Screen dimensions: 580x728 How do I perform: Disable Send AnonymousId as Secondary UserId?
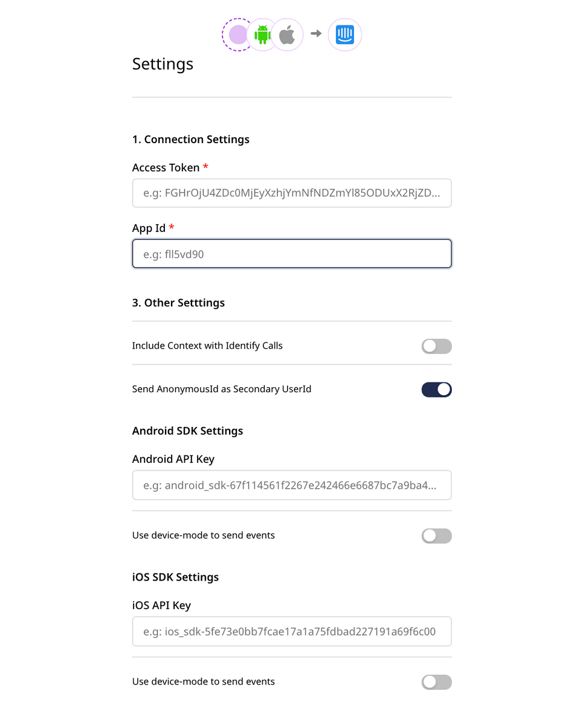coord(436,389)
